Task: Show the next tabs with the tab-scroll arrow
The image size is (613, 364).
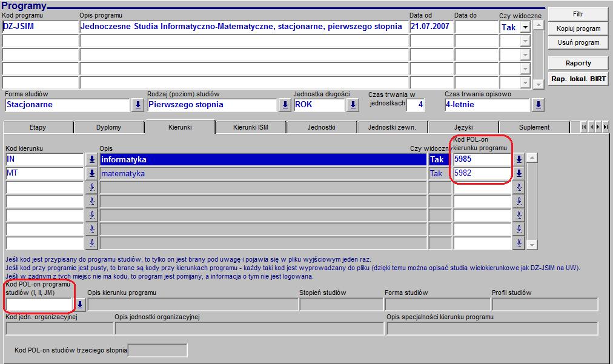Action: click(x=598, y=127)
